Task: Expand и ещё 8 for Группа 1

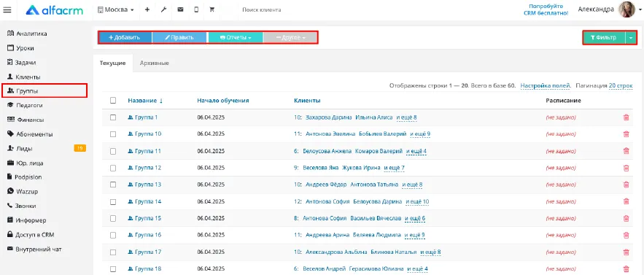Action: click(407, 117)
